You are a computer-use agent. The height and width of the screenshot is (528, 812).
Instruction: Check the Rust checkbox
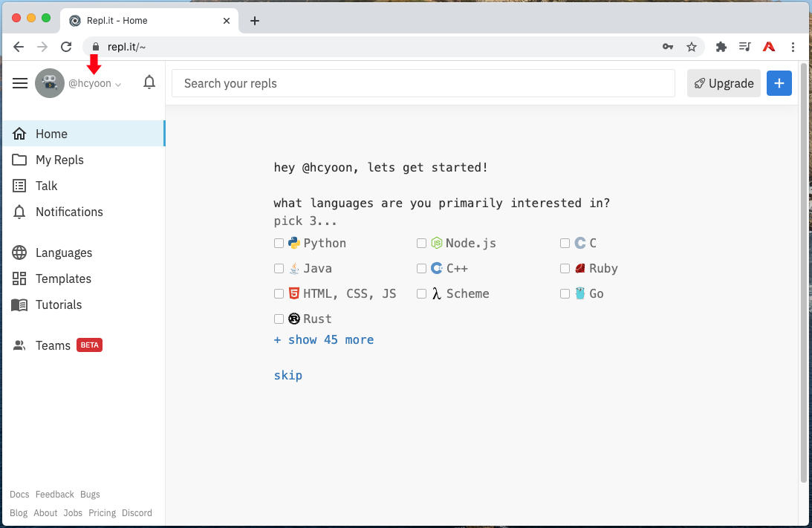point(279,319)
